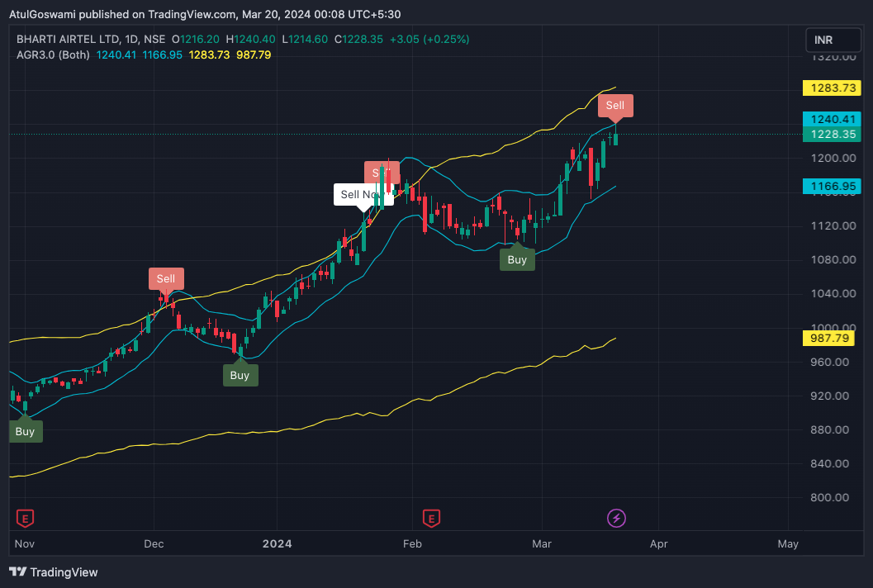Click the 2024 label on time axis

pos(278,544)
